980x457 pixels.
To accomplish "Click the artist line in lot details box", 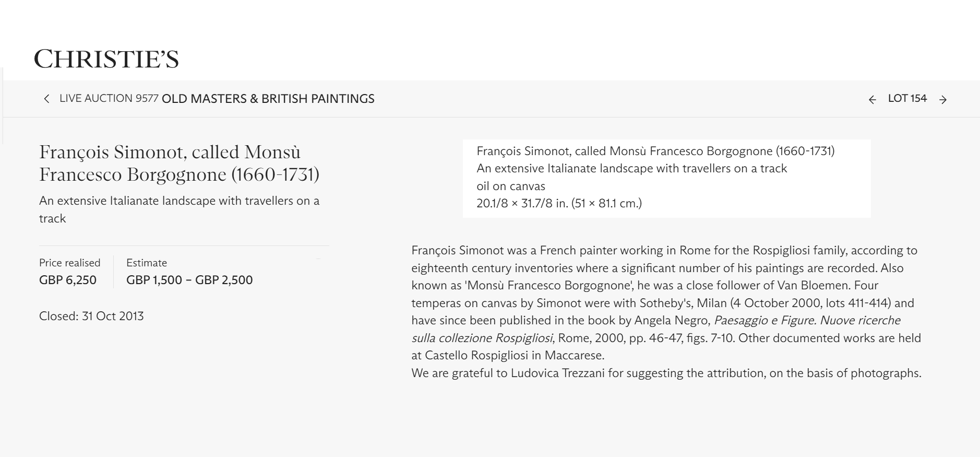I will pos(655,151).
